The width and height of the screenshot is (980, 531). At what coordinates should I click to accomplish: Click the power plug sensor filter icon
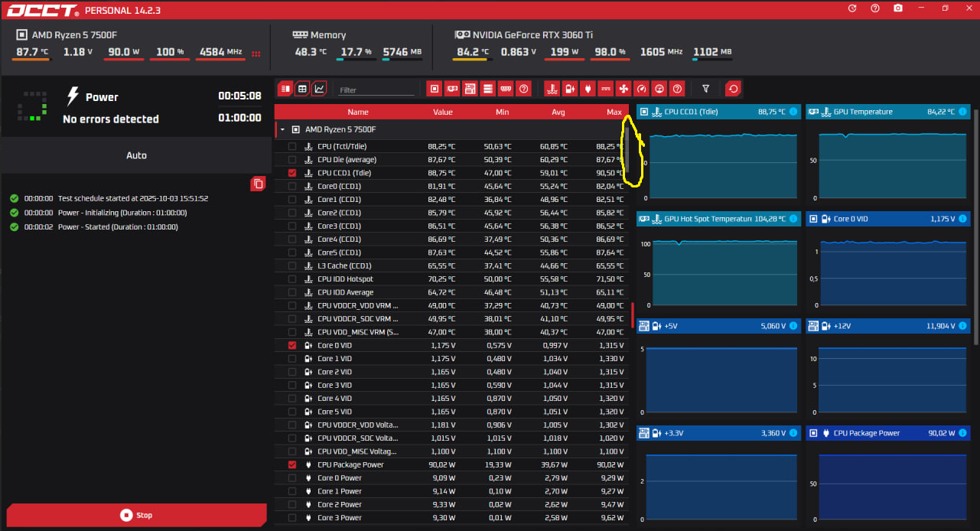coord(588,89)
